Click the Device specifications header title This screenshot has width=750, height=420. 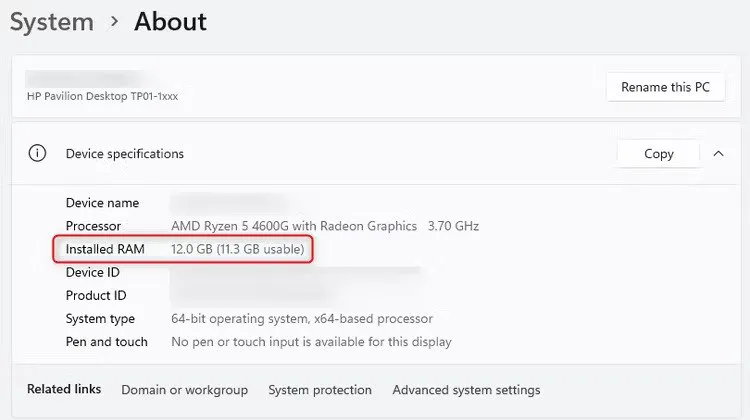124,154
